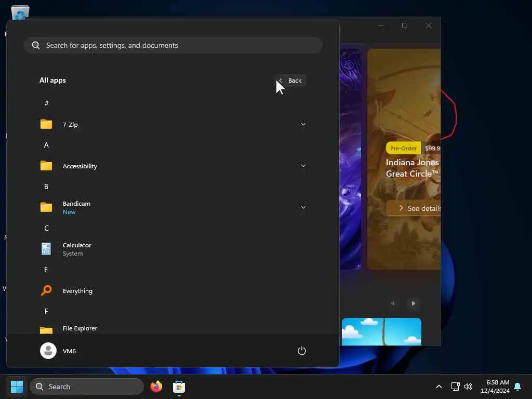Expand the Bandicam folder chevron
Screen dimensions: 532x399
point(303,207)
